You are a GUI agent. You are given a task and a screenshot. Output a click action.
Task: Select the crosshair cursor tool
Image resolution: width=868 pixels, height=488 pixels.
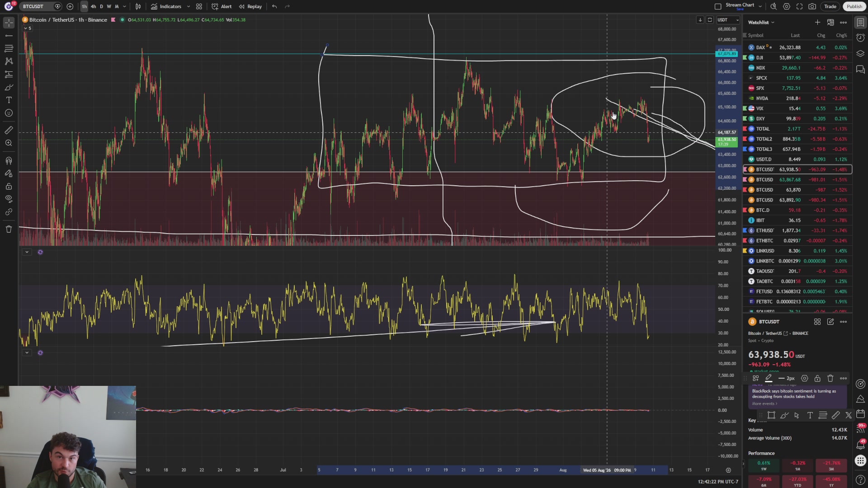pos(9,23)
